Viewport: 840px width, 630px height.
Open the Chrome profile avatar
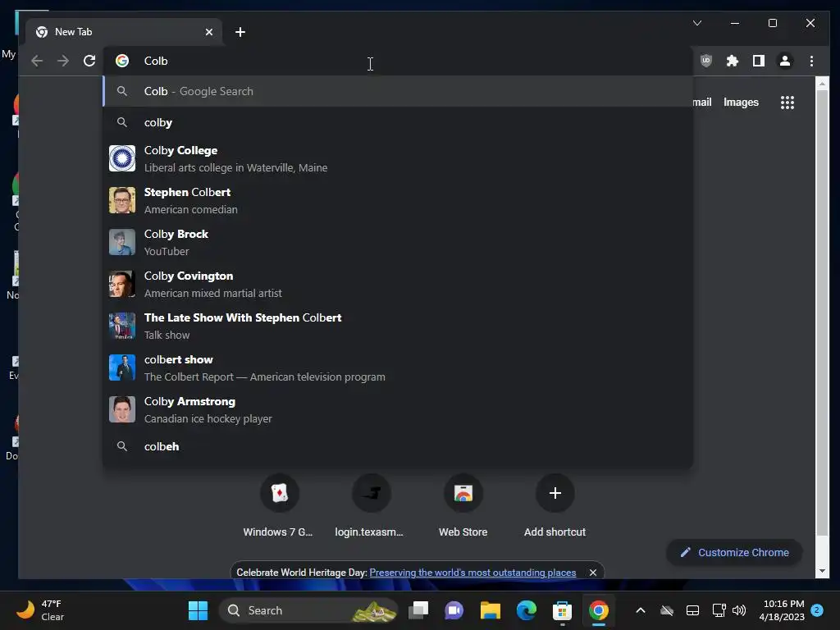(785, 61)
